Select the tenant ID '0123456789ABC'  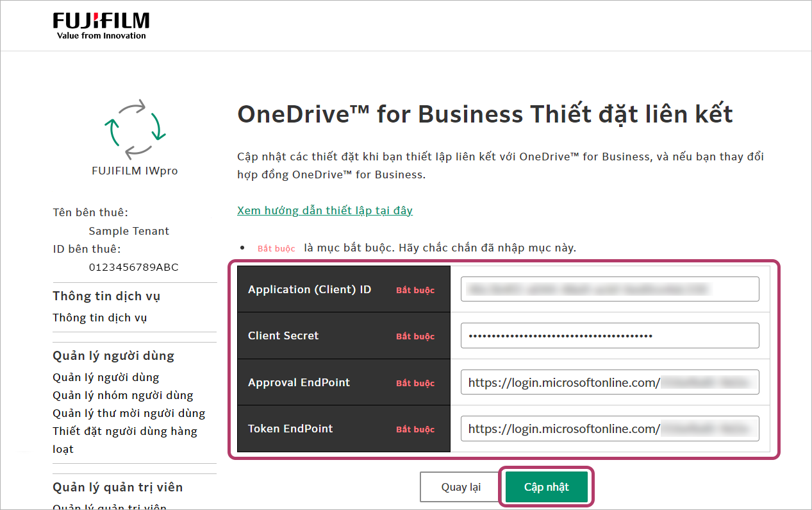(134, 267)
